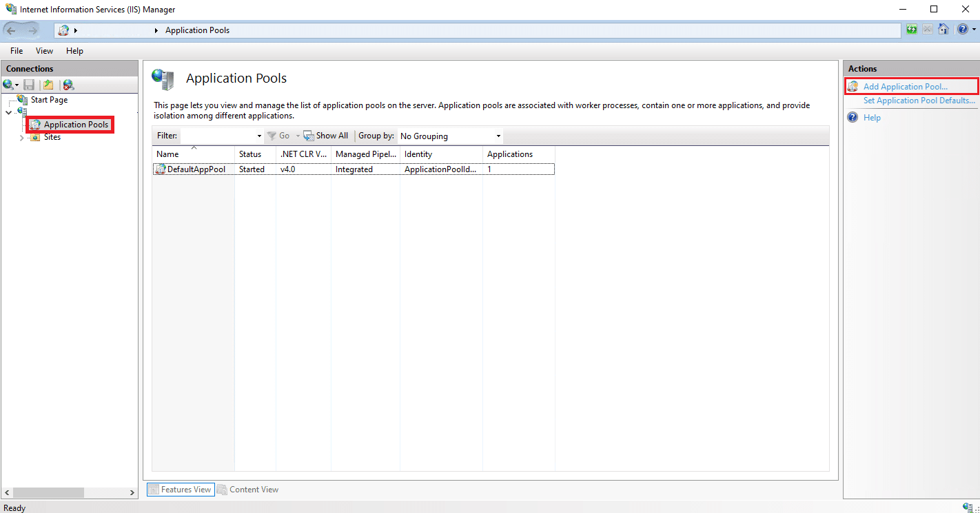Collapse the server node in Connections tree
The height and width of the screenshot is (513, 980).
8,112
